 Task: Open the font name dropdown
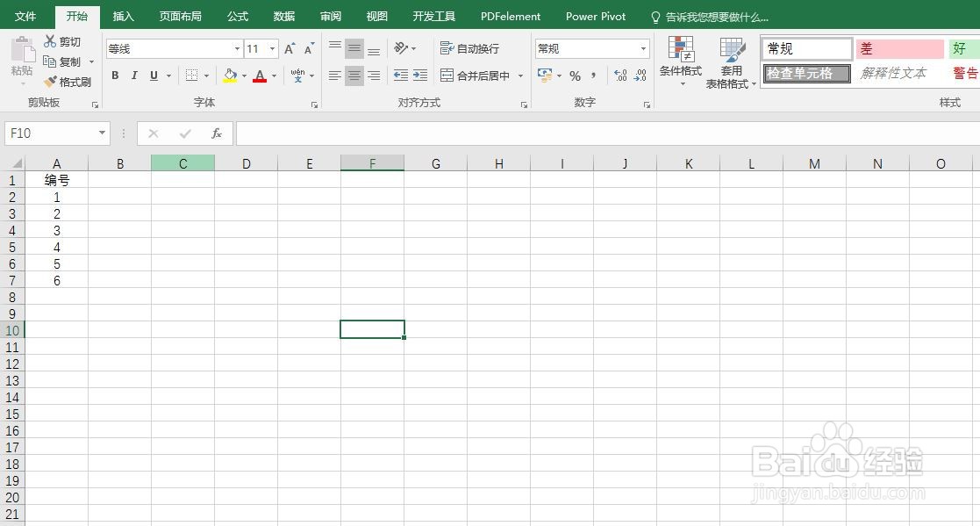[x=236, y=48]
